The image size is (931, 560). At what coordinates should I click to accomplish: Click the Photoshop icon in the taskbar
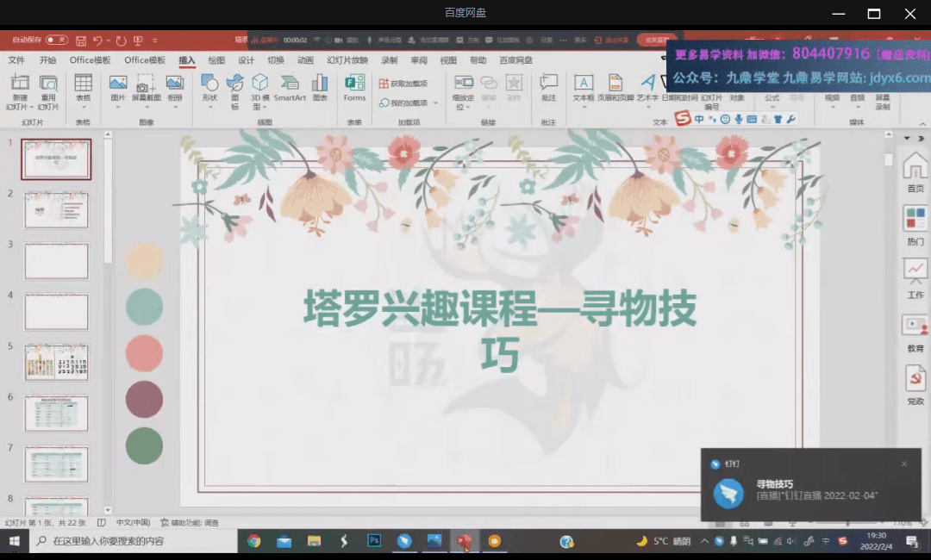374,541
